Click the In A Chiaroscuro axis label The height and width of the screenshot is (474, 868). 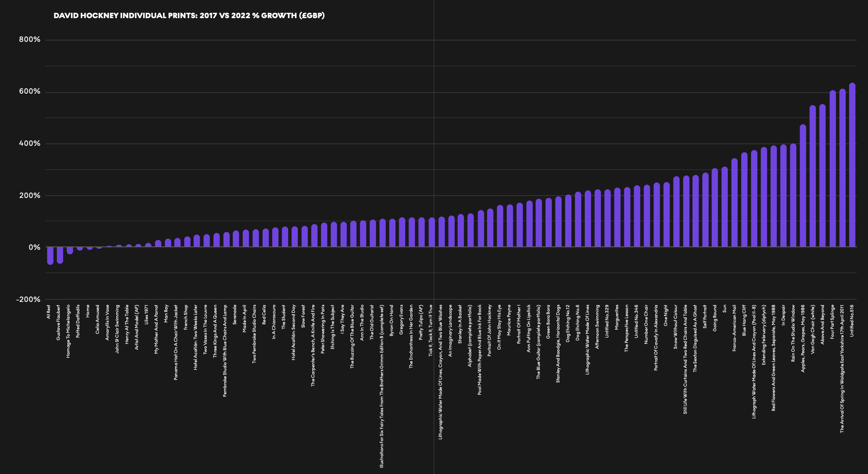click(274, 322)
